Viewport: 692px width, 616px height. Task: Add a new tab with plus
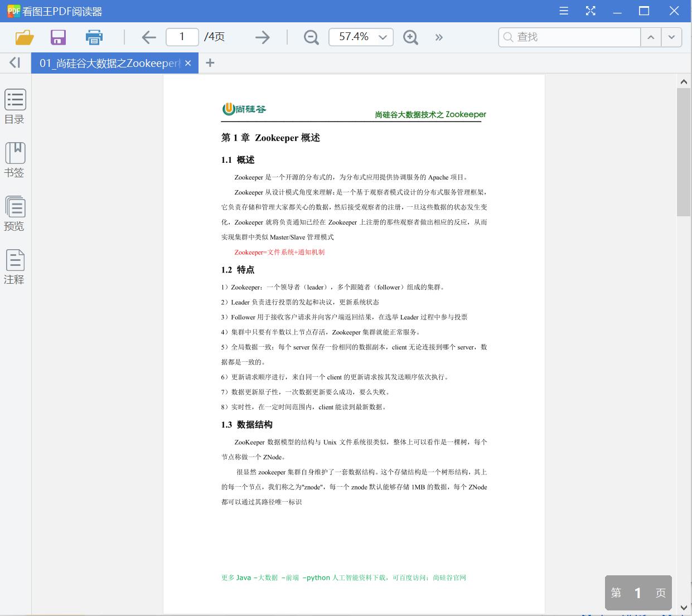(210, 63)
